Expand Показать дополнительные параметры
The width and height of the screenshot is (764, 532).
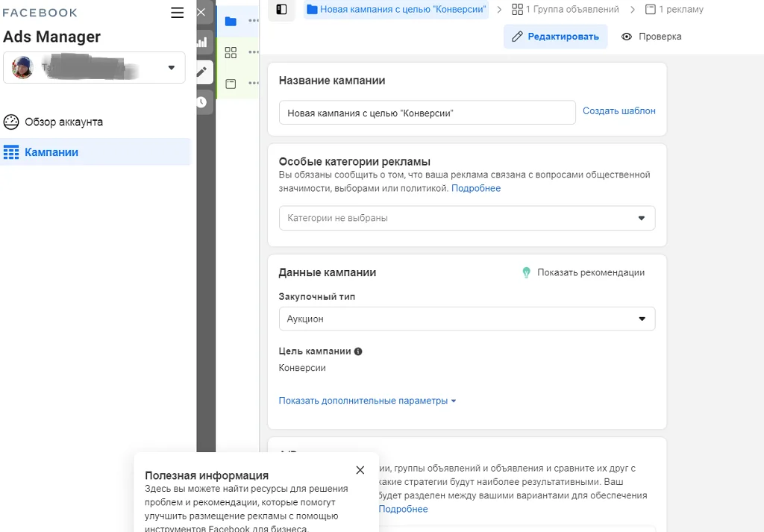coord(367,401)
